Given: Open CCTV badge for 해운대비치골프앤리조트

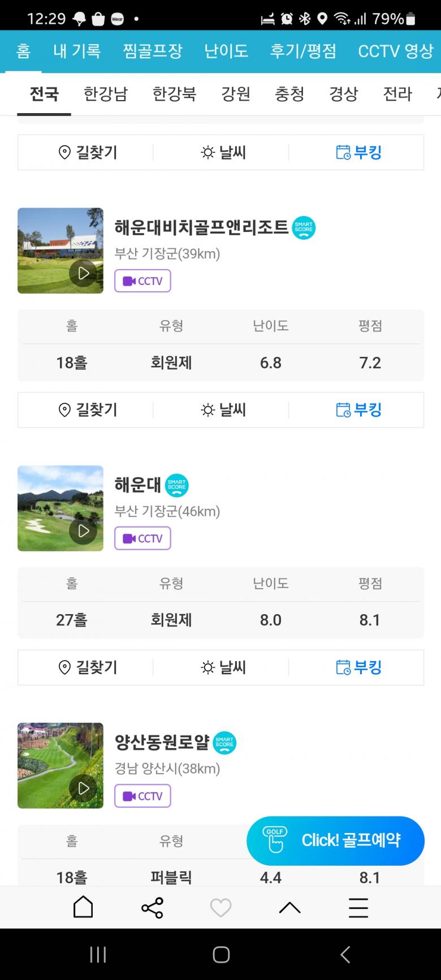Looking at the screenshot, I should click(x=142, y=281).
